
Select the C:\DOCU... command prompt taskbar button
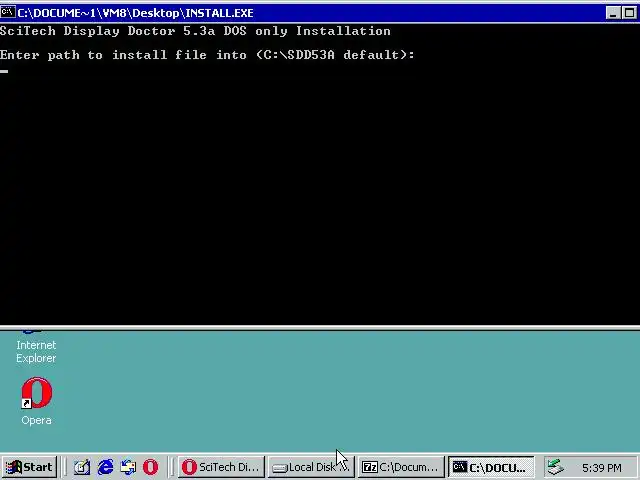(x=491, y=467)
